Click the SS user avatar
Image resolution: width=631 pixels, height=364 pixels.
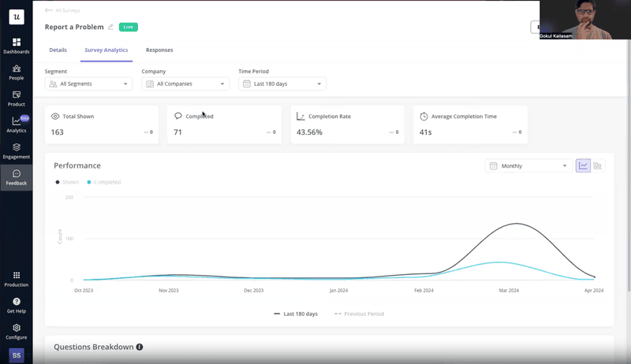pos(17,355)
